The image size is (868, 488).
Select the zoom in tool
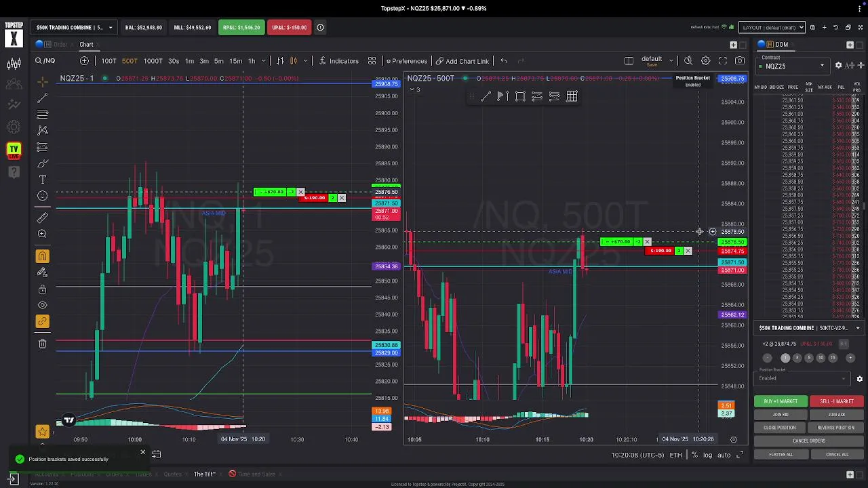[x=42, y=234]
